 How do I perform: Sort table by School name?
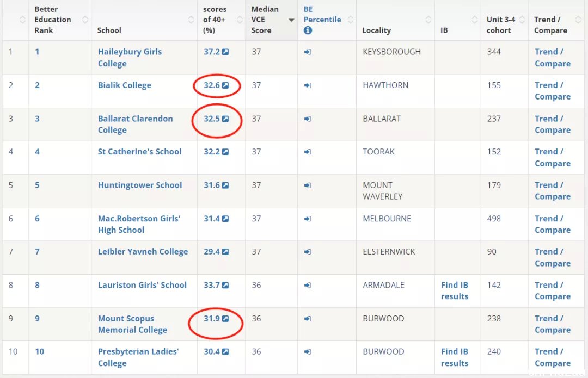click(191, 20)
